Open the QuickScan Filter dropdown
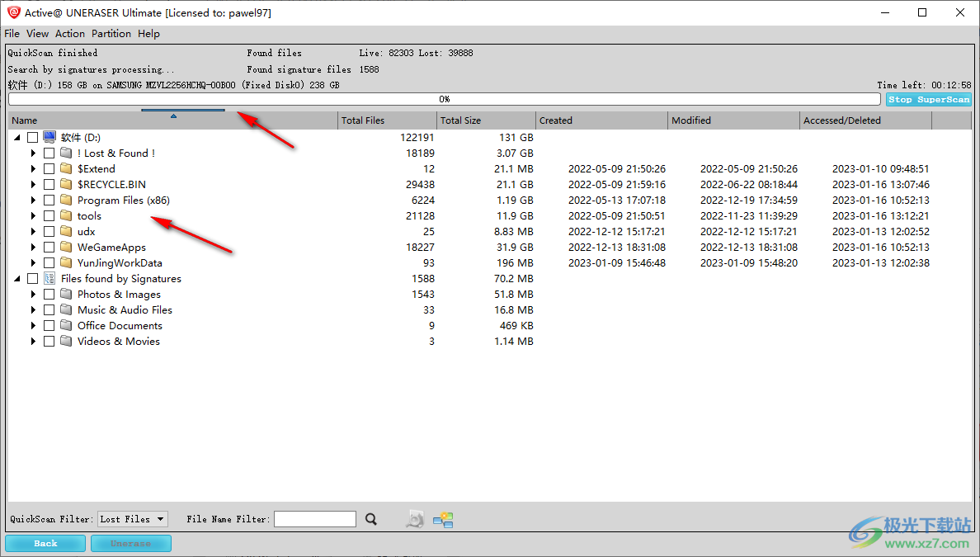The height and width of the screenshot is (557, 980). tap(133, 519)
